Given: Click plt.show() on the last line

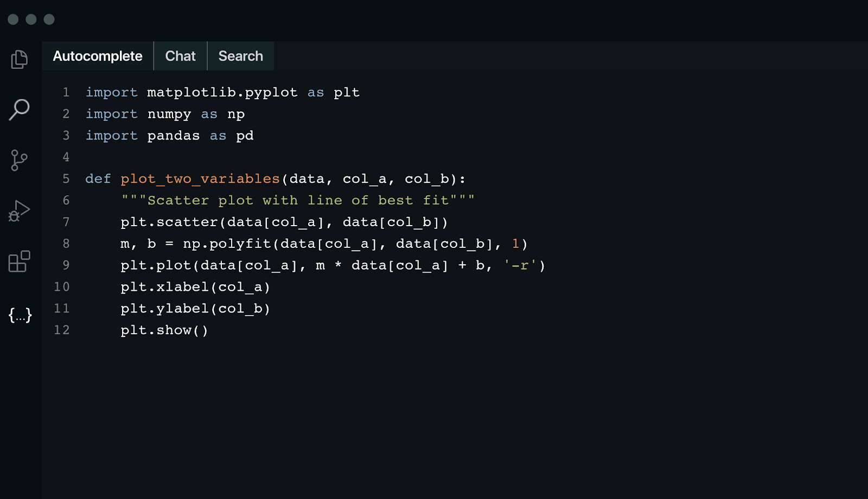Looking at the screenshot, I should [164, 330].
